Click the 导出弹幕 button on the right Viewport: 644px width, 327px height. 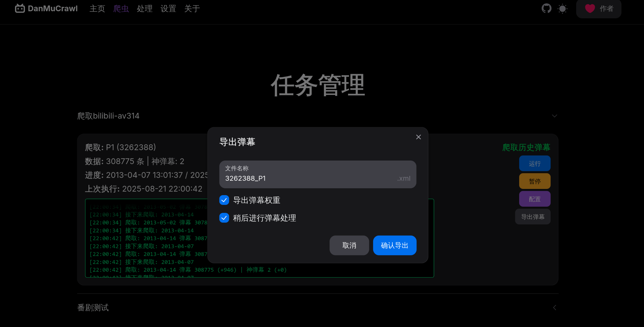[x=533, y=216]
